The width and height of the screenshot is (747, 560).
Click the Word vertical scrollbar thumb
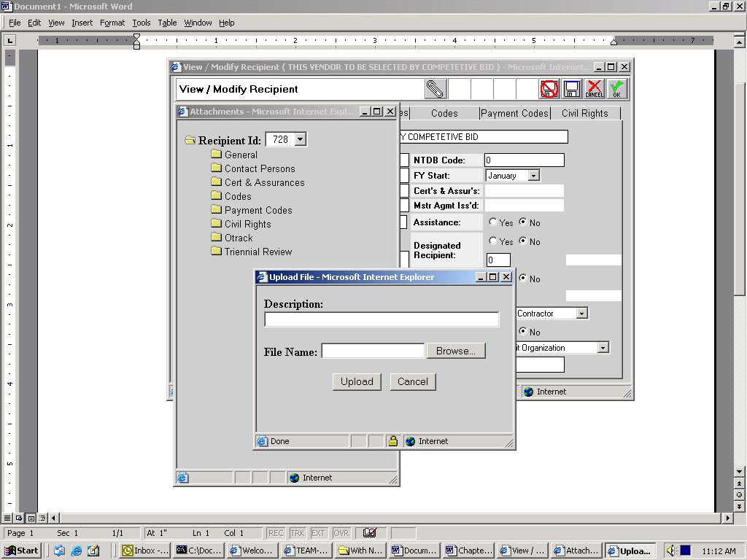click(x=739, y=188)
